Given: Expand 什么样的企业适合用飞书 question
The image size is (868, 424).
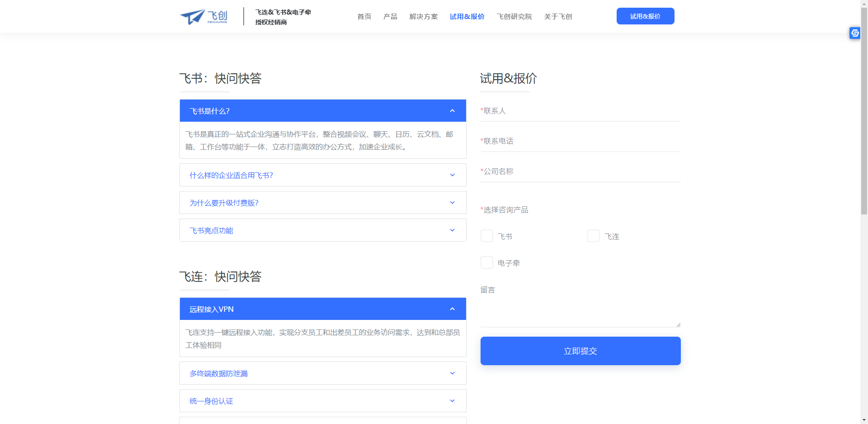Looking at the screenshot, I should 231,176.
